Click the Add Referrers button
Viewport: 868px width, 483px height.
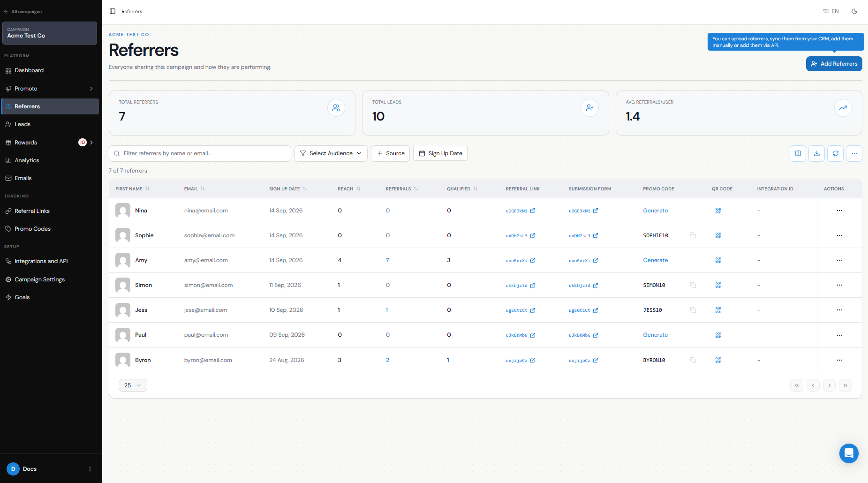coord(834,64)
